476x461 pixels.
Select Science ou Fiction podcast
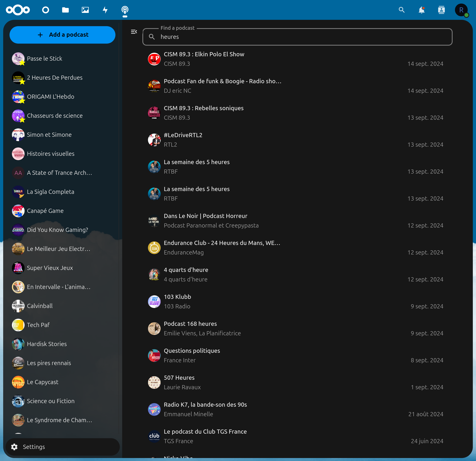tap(62, 401)
